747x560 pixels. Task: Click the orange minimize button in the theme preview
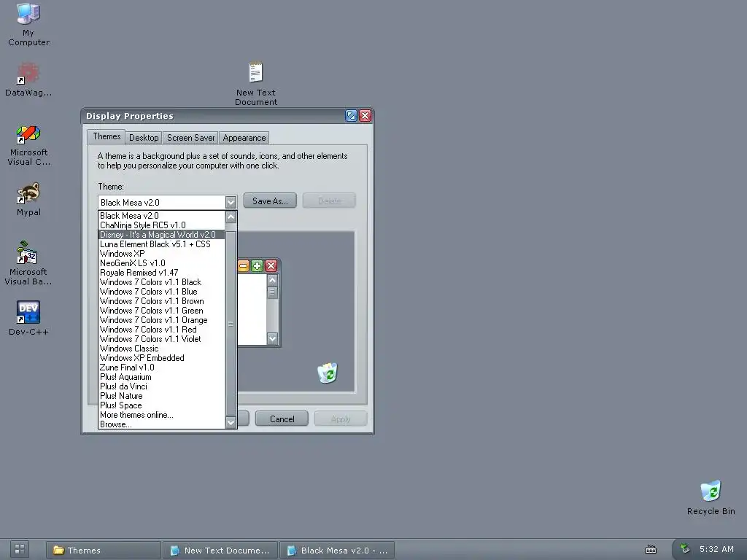pyautogui.click(x=243, y=265)
